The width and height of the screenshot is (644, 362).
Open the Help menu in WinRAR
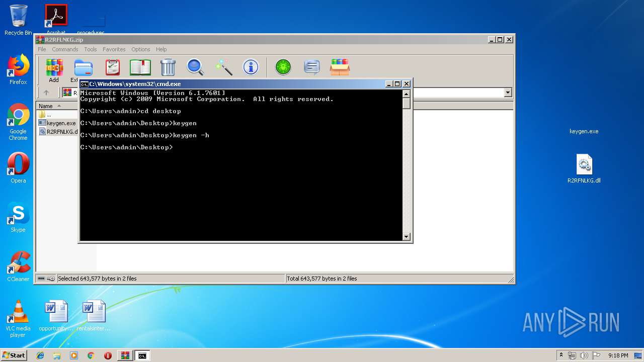coord(161,49)
